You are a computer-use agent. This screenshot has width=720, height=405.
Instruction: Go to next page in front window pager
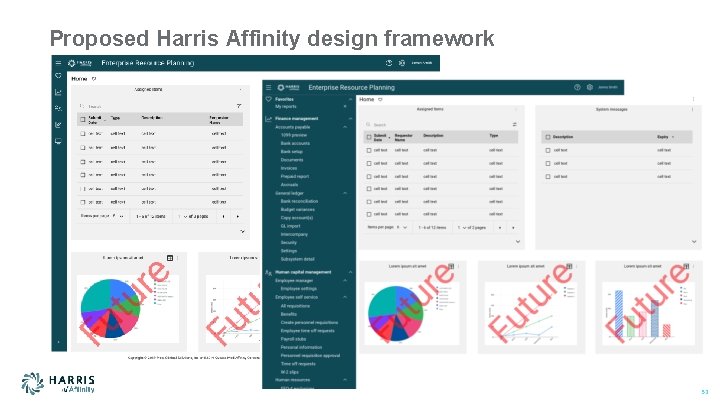tap(513, 228)
